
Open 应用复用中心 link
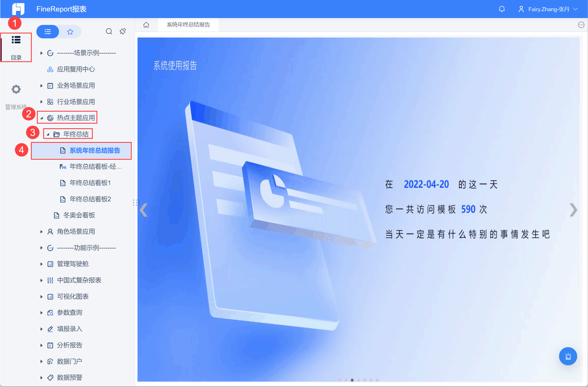[x=76, y=69]
